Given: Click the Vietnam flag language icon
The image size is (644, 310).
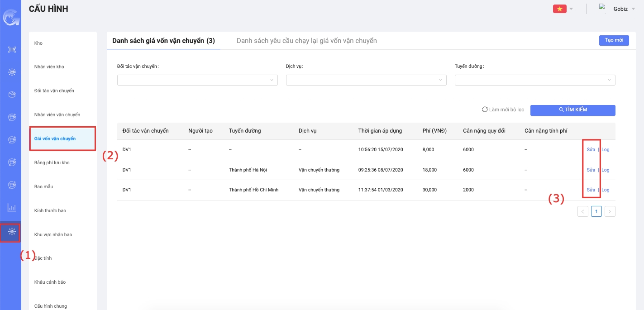Looking at the screenshot, I should (x=559, y=9).
